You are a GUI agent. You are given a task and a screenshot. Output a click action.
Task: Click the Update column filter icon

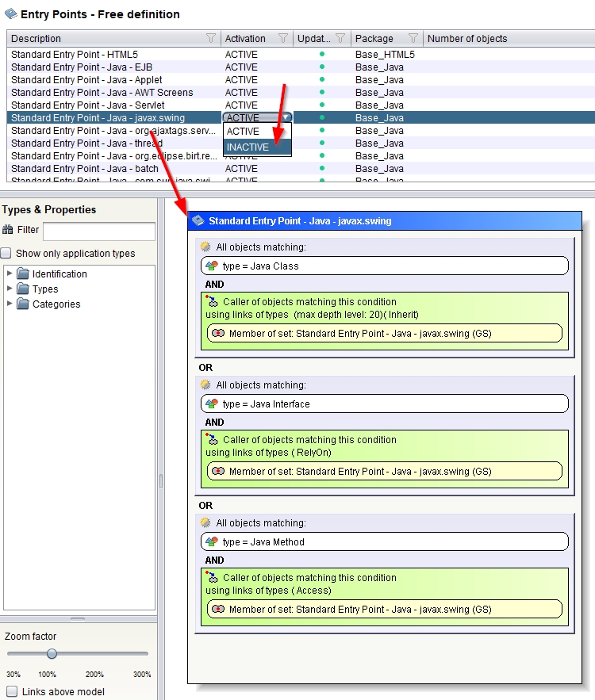tap(340, 38)
